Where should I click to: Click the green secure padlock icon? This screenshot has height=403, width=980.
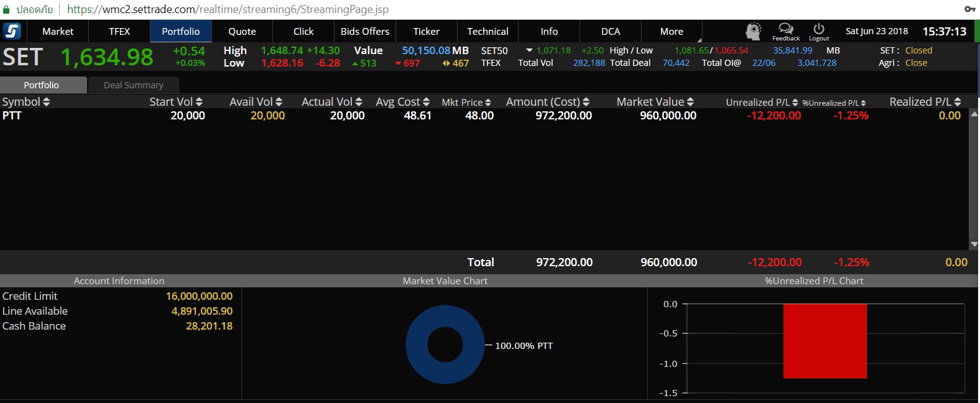(7, 9)
